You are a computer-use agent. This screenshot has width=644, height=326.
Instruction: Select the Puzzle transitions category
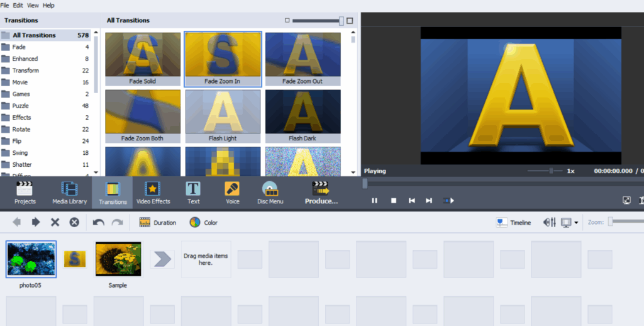21,106
